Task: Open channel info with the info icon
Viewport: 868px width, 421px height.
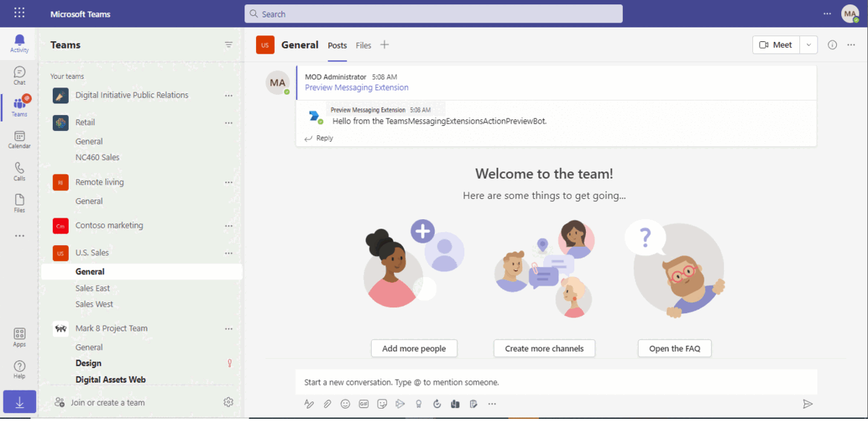Action: tap(832, 44)
